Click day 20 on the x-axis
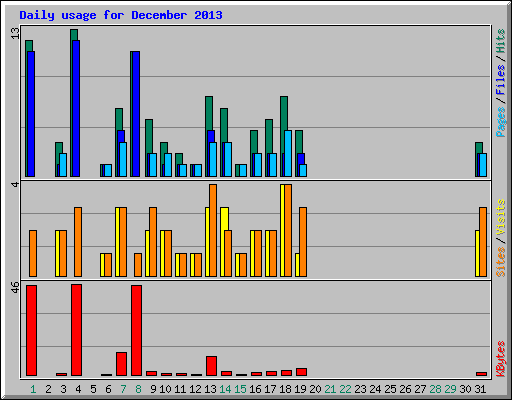The image size is (512, 400). pyautogui.click(x=315, y=389)
